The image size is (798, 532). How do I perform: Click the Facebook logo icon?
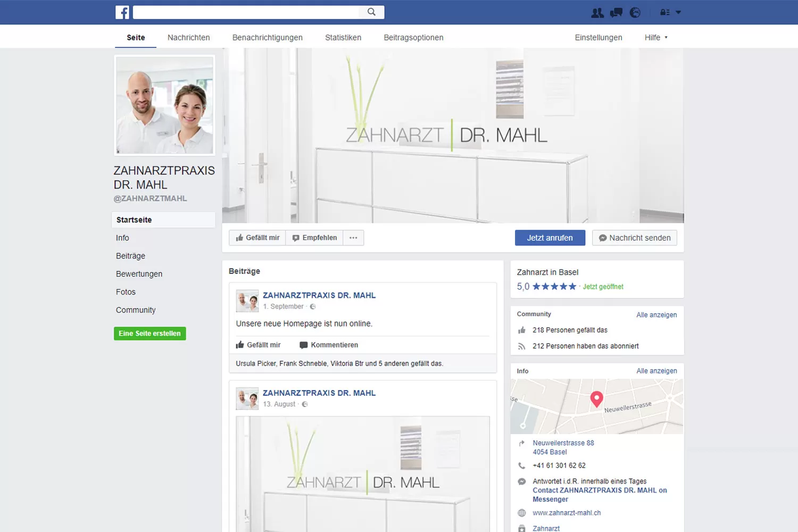pyautogui.click(x=122, y=12)
